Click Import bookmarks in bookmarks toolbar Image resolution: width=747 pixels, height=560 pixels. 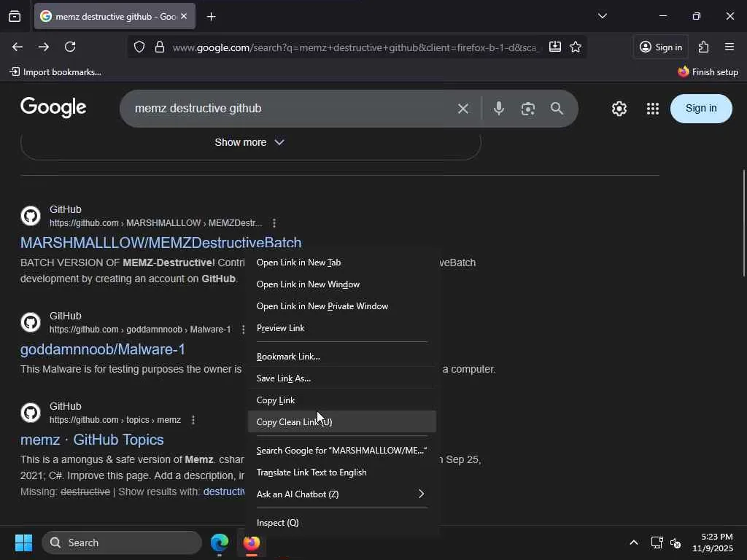(x=55, y=72)
